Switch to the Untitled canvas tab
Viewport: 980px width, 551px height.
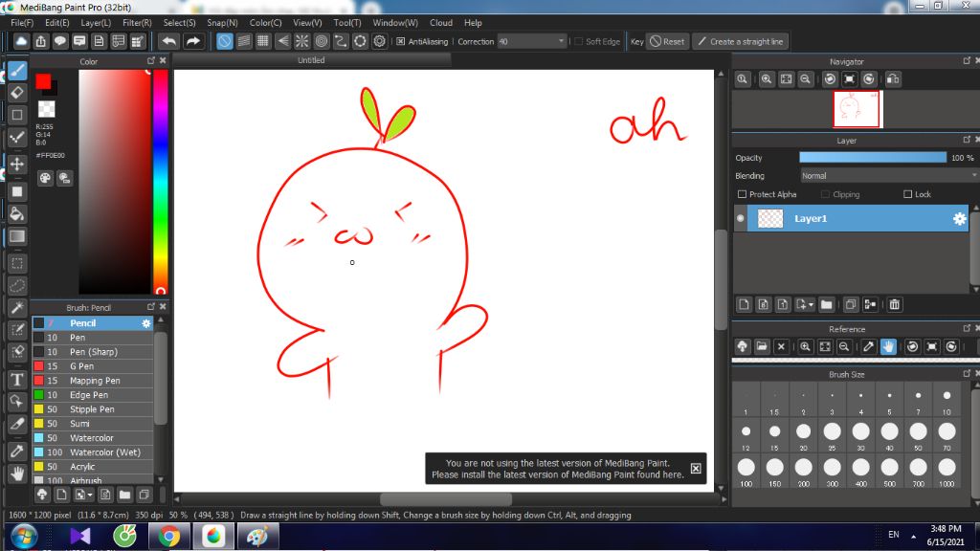(x=311, y=60)
